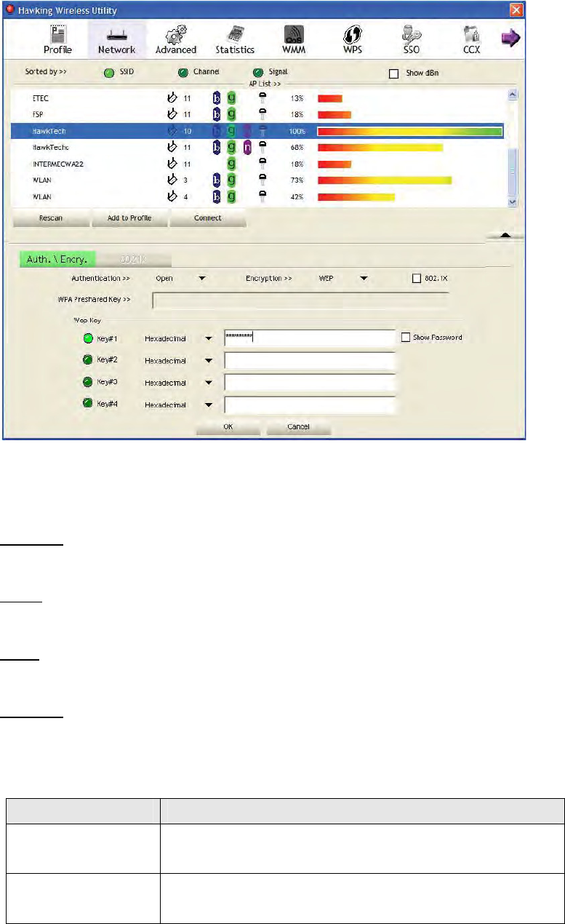Select the HawkTechc network entry
The width and height of the screenshot is (565, 924).
258,148
